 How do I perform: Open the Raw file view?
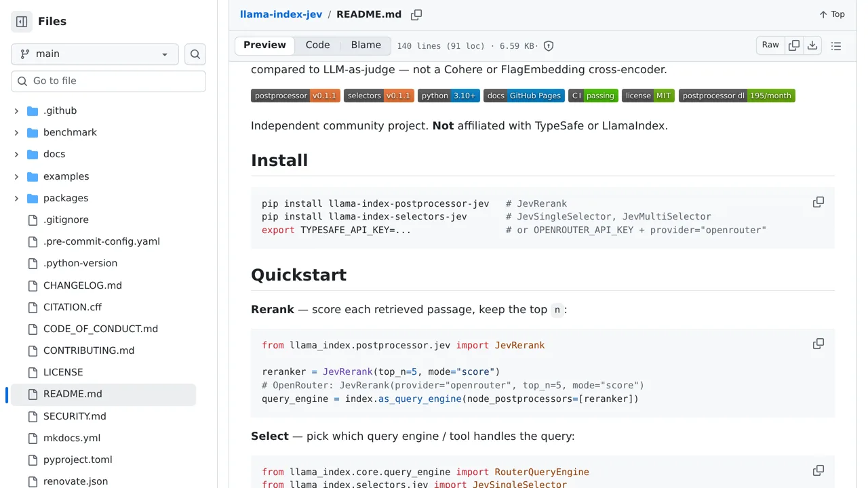770,45
